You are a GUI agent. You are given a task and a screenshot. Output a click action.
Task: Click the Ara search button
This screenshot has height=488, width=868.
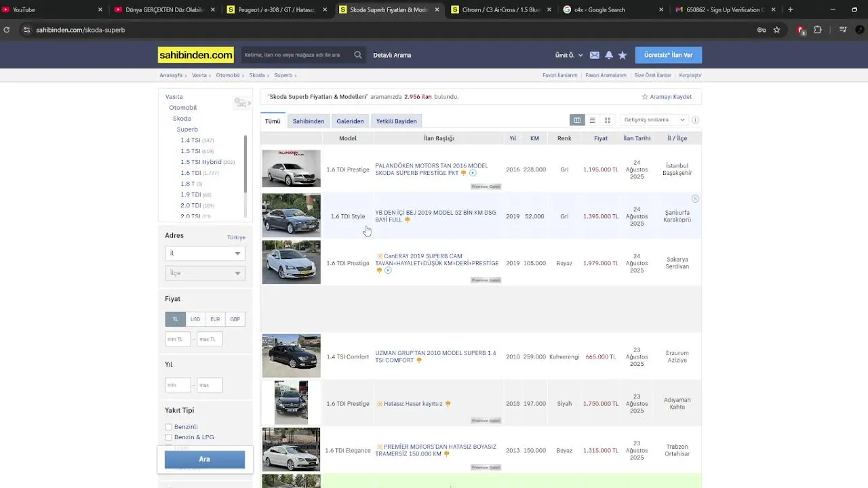[205, 460]
